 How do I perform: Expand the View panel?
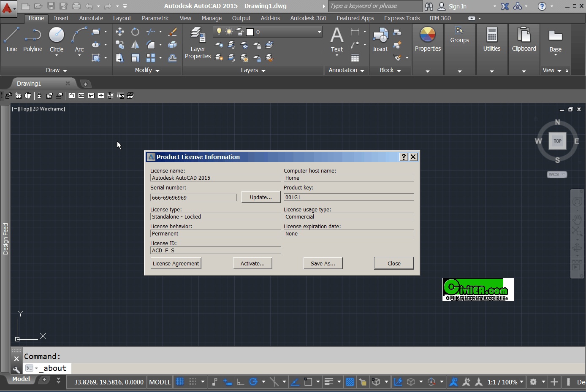click(x=552, y=70)
